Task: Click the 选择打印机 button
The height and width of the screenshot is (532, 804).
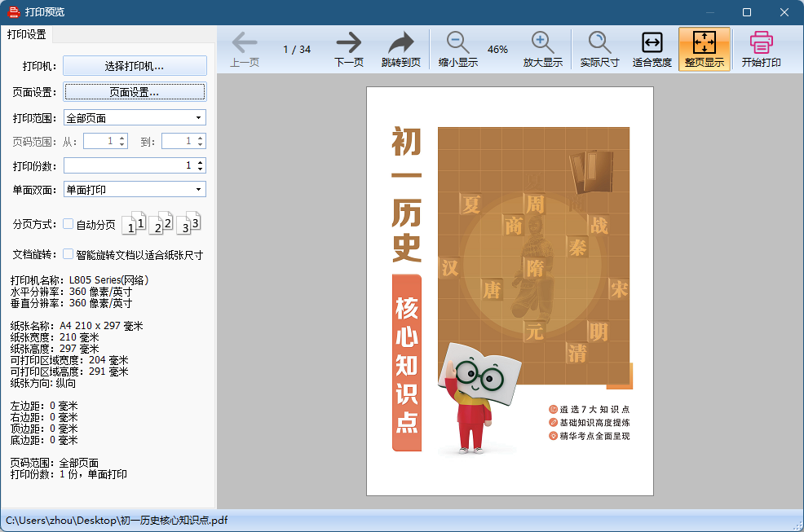Action: [135, 66]
